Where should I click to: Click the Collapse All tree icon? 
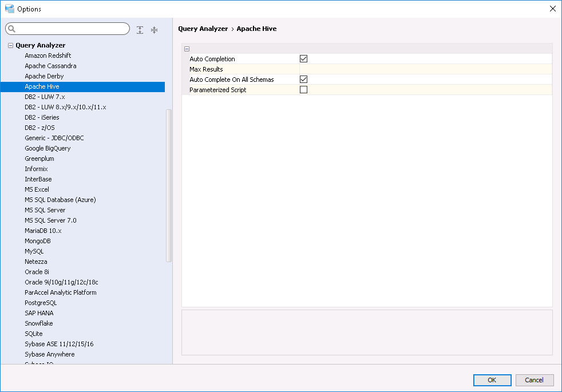click(154, 30)
